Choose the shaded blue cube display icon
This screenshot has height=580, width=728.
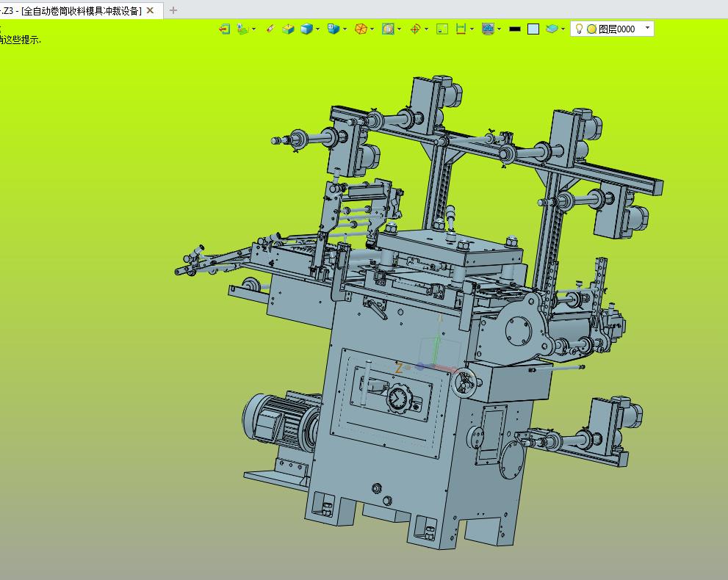[x=306, y=29]
